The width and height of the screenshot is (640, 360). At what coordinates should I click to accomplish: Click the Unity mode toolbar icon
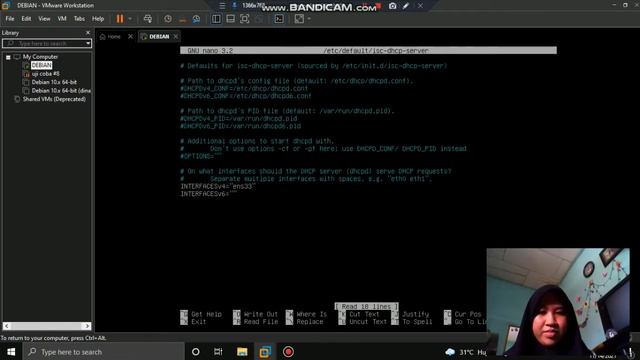point(259,19)
